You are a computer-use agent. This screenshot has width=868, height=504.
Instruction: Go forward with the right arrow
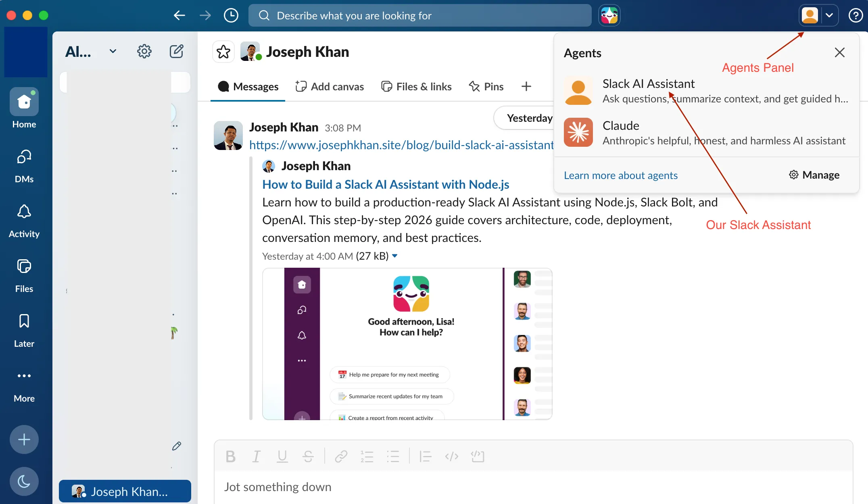[x=205, y=16]
